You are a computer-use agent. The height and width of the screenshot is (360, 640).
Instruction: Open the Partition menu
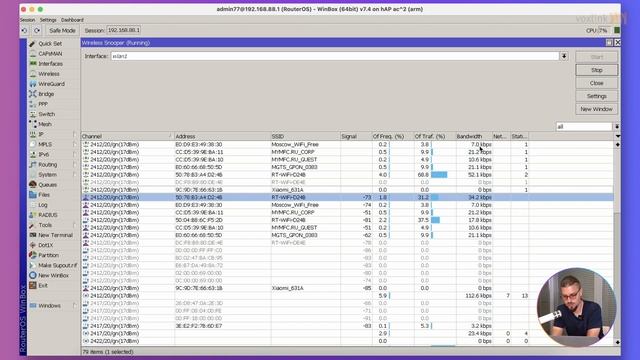[48, 255]
